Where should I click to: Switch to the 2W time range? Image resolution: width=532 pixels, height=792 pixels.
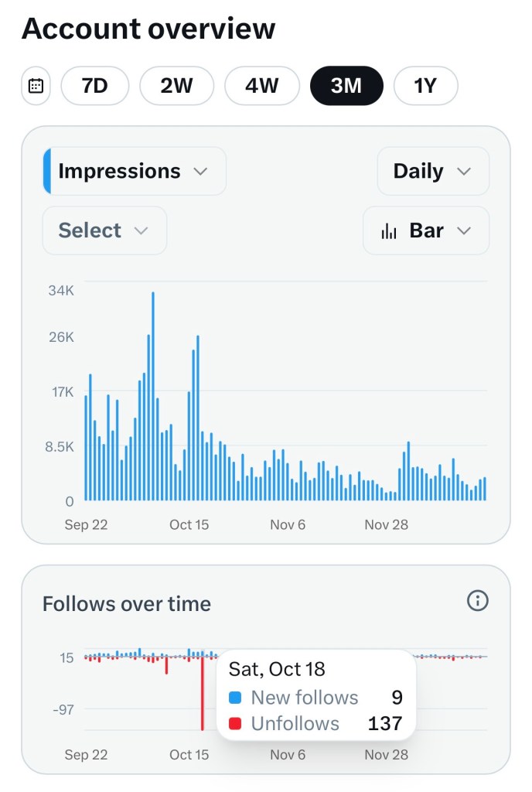pyautogui.click(x=176, y=86)
